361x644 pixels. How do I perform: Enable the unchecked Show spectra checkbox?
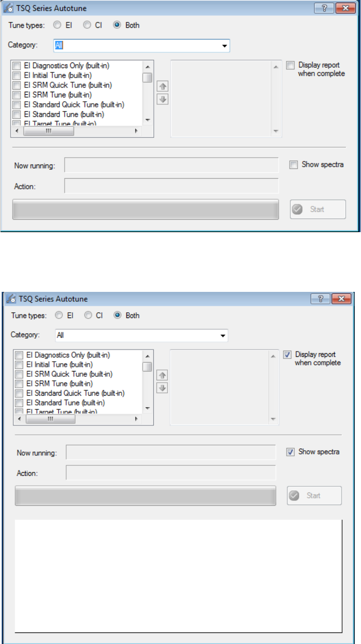coord(293,165)
